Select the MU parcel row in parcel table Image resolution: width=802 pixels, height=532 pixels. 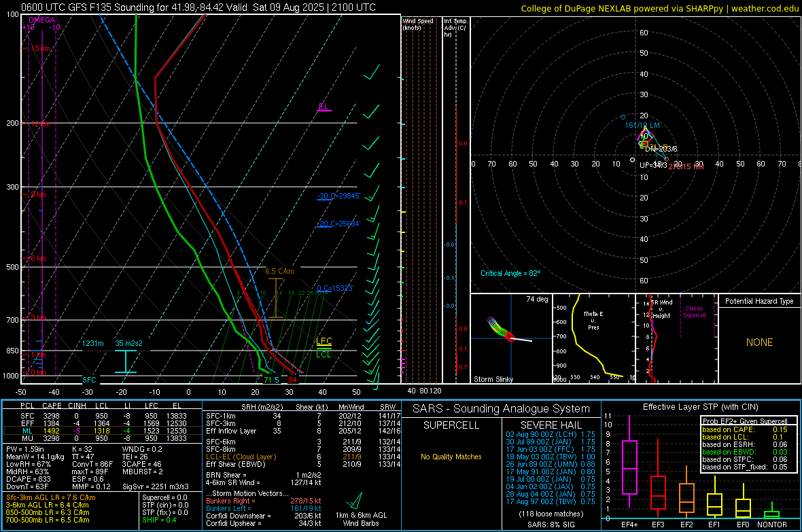pyautogui.click(x=103, y=438)
